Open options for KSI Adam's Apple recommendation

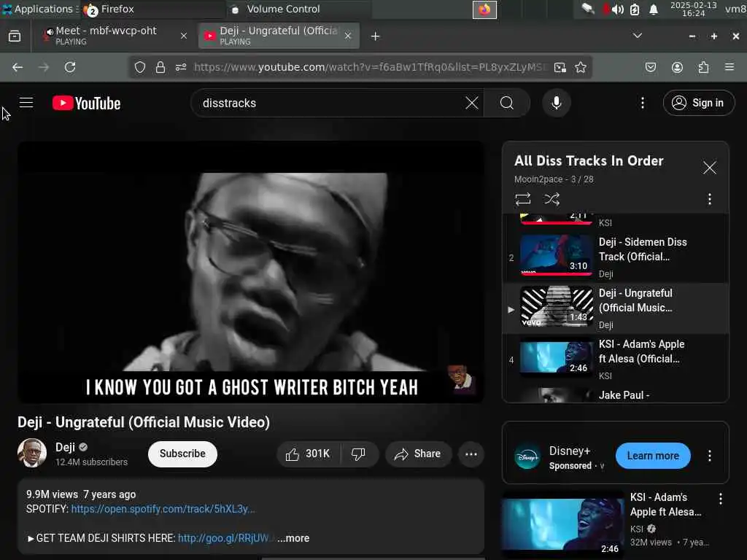[x=720, y=499]
